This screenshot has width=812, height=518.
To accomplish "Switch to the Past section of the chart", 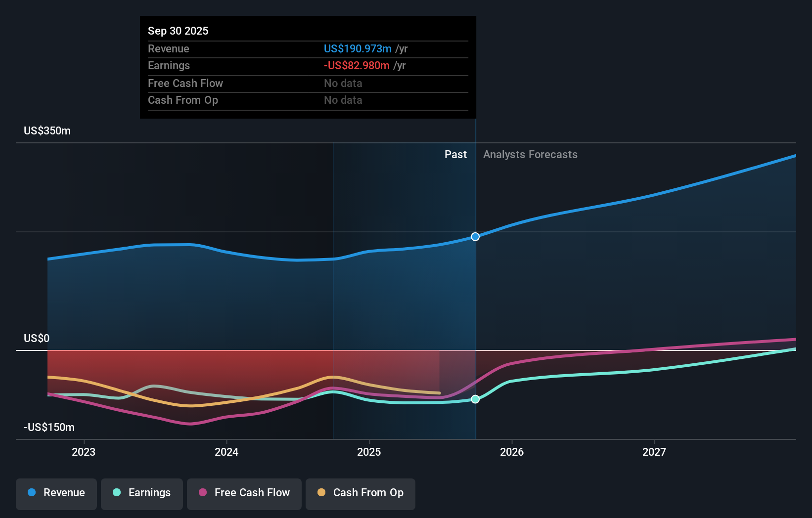I will [x=455, y=154].
